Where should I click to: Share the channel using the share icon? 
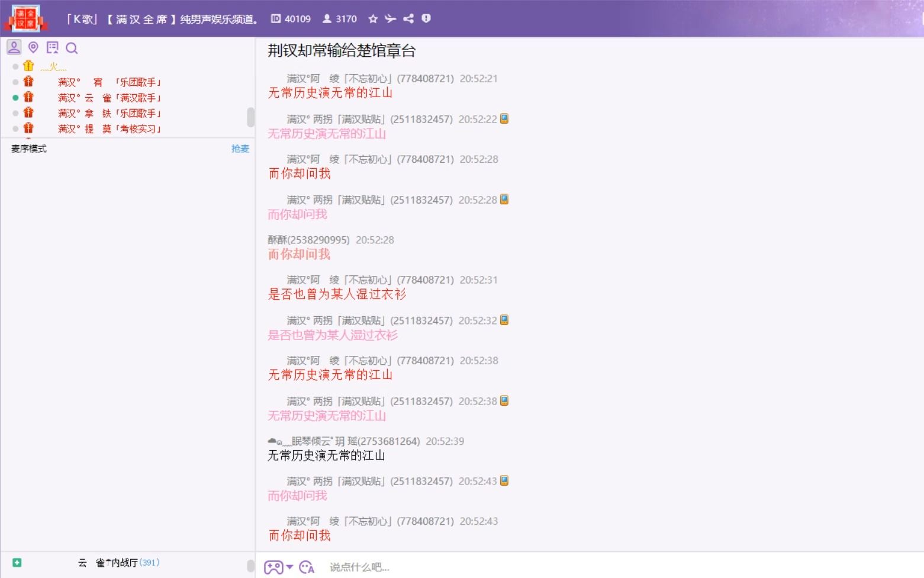pyautogui.click(x=408, y=19)
